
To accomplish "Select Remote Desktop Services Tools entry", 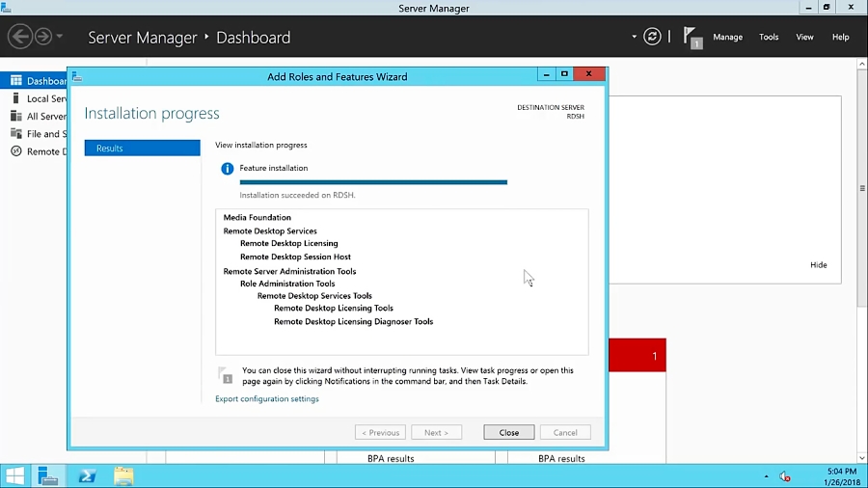I will [x=314, y=295].
